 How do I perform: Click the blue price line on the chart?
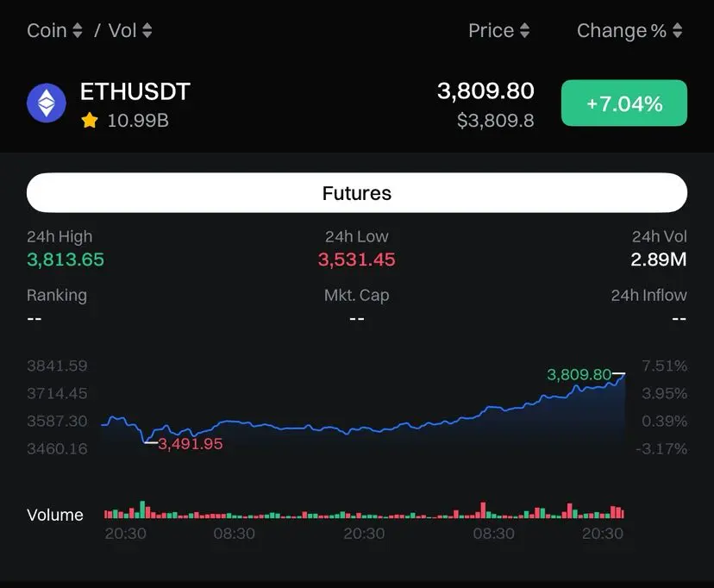364,428
